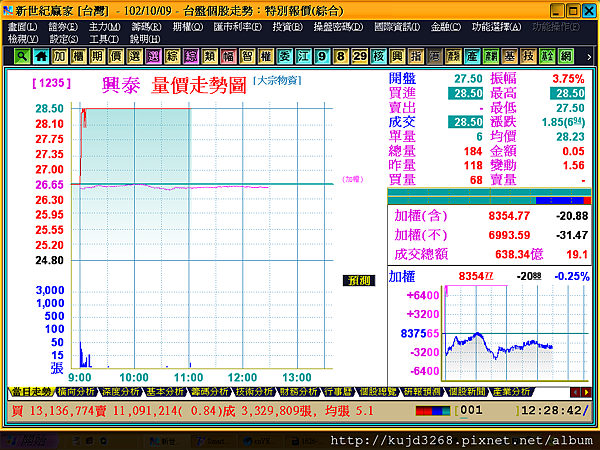Select the 權 toolbar icon
This screenshot has width=600, height=450.
(x=266, y=56)
